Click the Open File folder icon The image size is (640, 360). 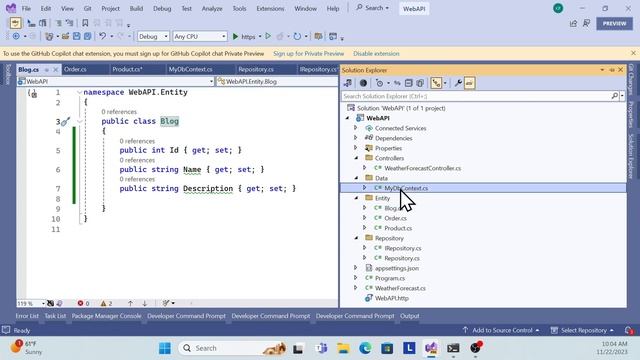(x=65, y=36)
